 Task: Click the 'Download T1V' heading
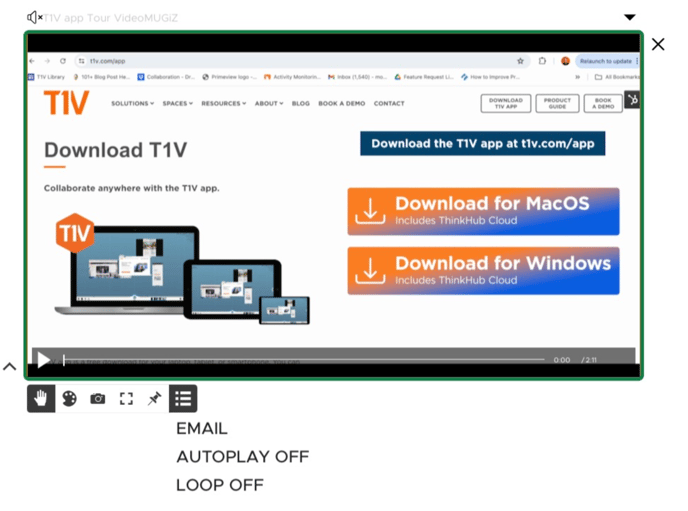(115, 150)
